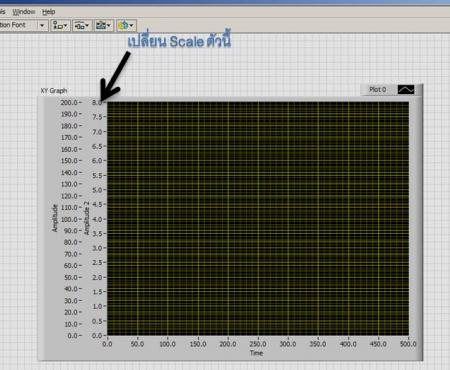Open the Reorder toolbar menu

(126, 25)
